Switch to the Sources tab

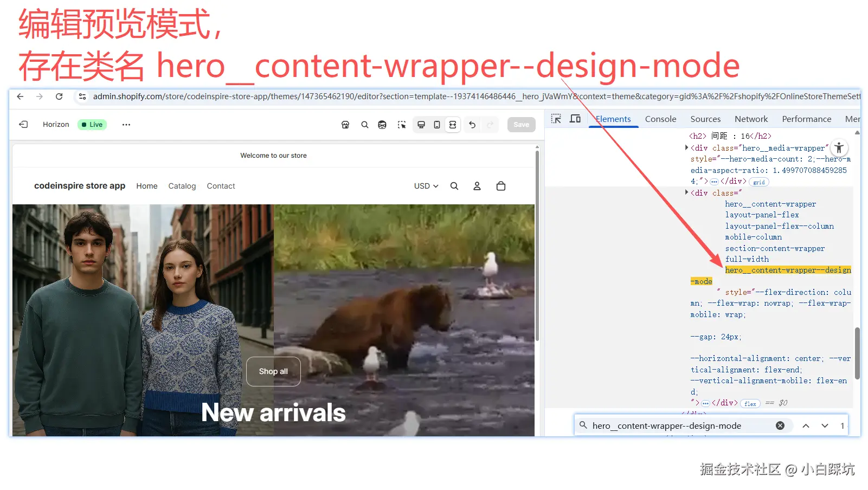click(x=705, y=119)
